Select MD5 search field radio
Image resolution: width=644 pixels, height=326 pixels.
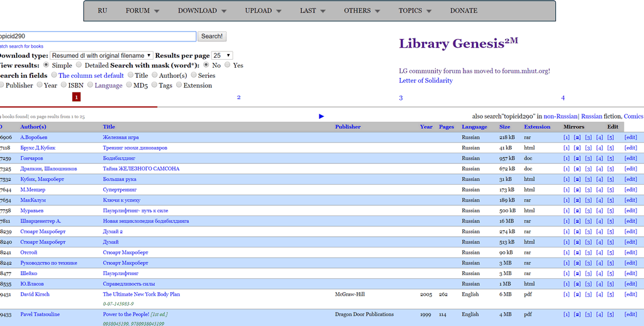[129, 85]
